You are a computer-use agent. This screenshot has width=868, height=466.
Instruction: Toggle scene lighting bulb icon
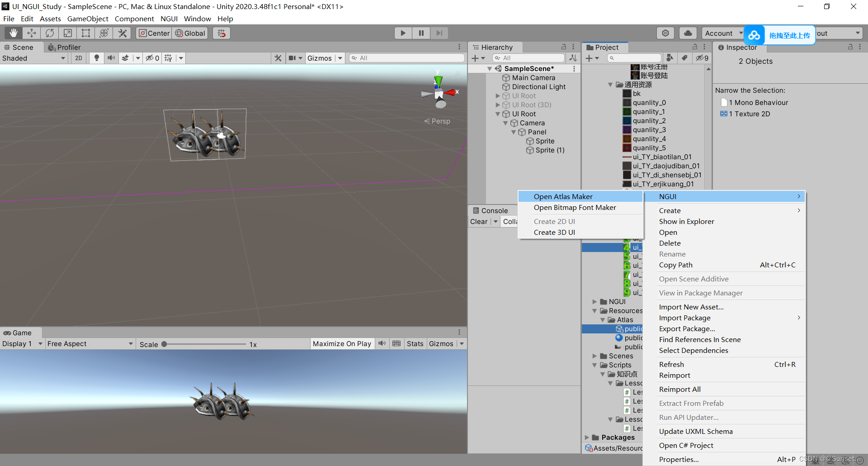(x=96, y=58)
